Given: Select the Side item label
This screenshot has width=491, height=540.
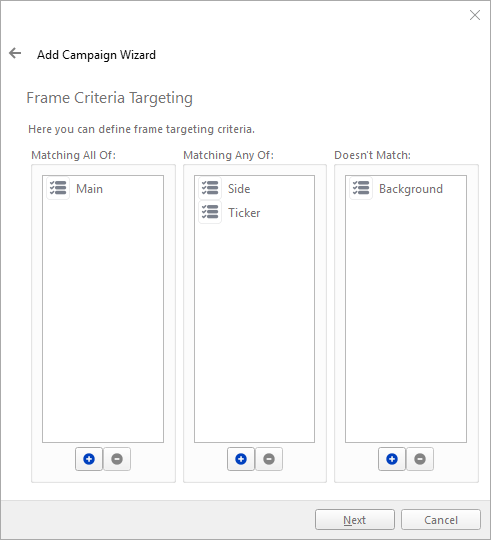Looking at the screenshot, I should [239, 189].
